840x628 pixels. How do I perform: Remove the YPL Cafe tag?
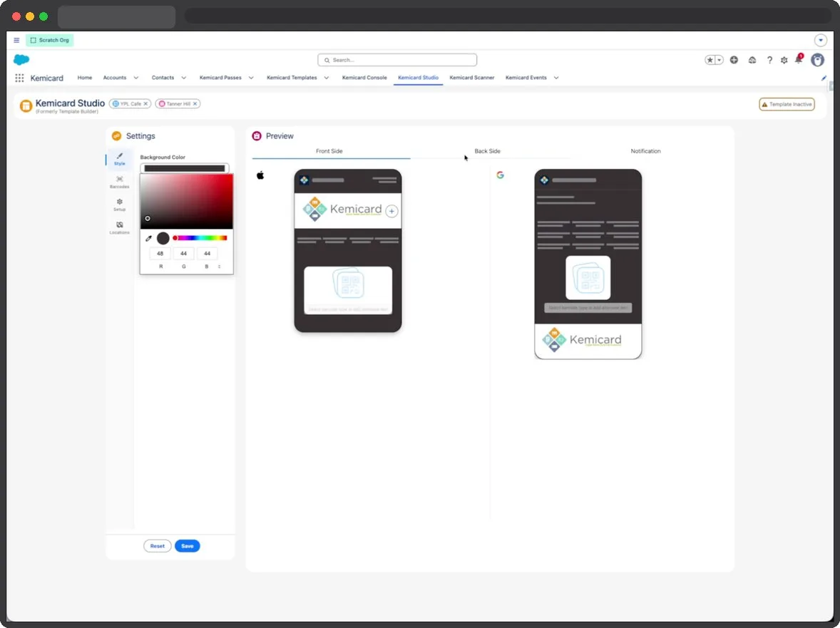coord(145,104)
